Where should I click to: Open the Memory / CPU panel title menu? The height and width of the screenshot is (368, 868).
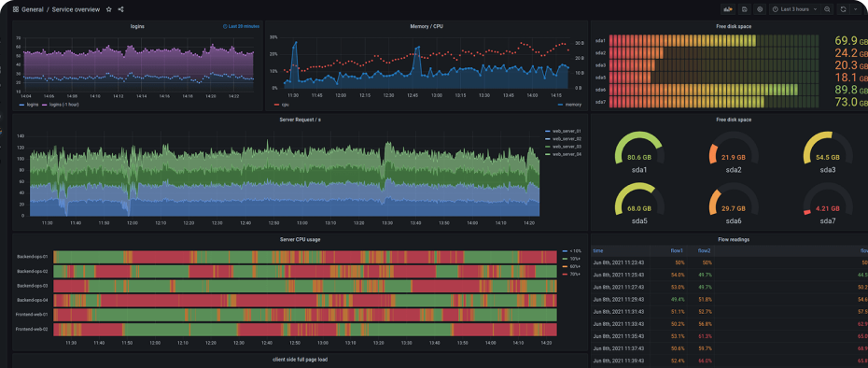(427, 26)
